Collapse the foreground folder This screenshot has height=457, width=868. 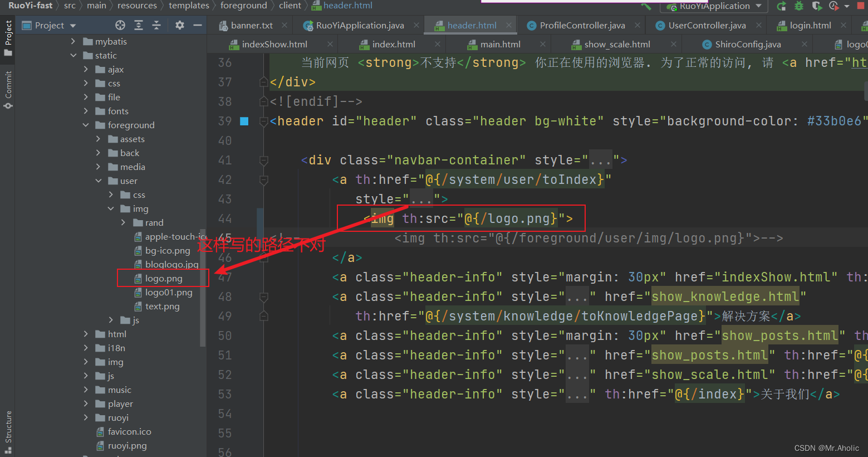pos(86,125)
